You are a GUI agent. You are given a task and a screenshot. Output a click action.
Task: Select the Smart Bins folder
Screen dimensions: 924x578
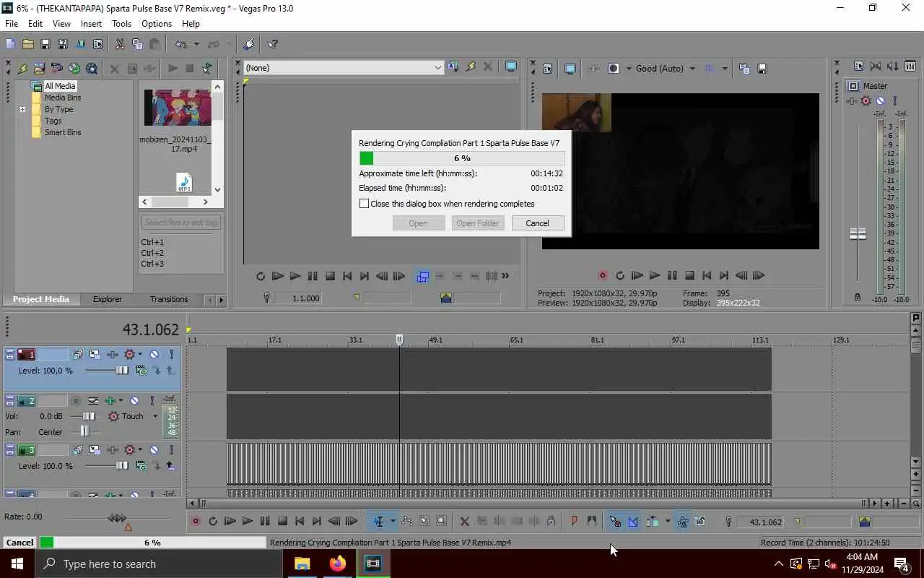click(63, 132)
